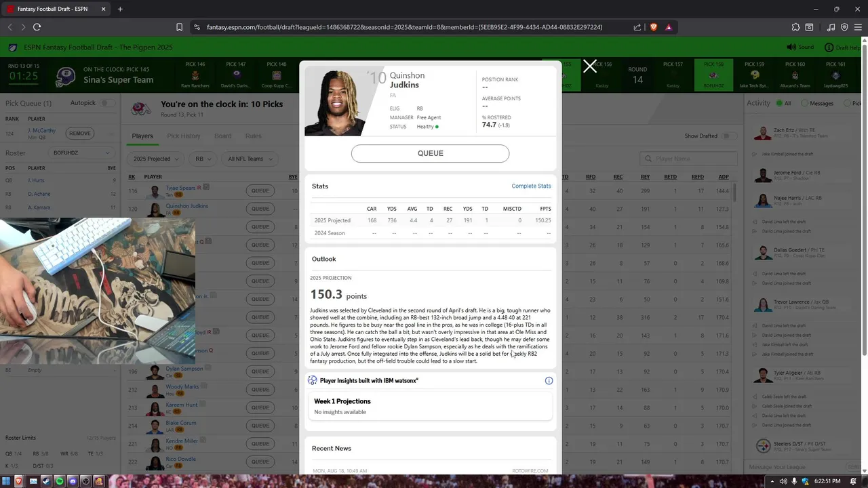Viewport: 868px width, 488px height.
Task: Open the Complete Stats link
Action: (531, 186)
